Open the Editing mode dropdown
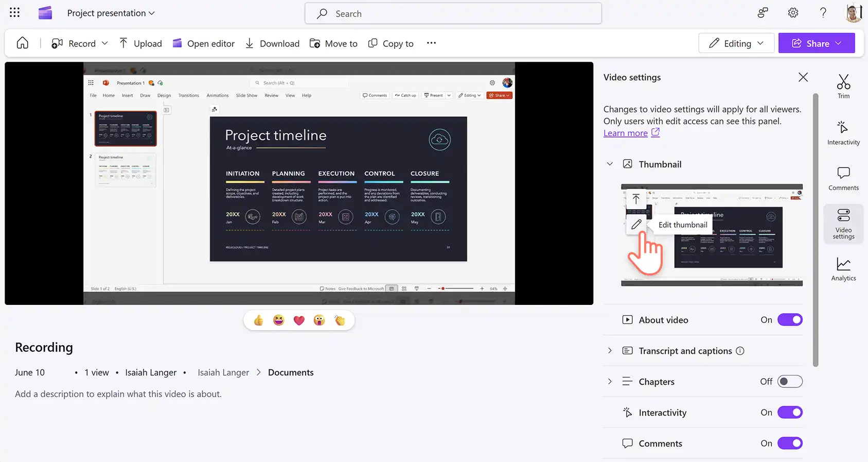The height and width of the screenshot is (462, 868). [736, 43]
